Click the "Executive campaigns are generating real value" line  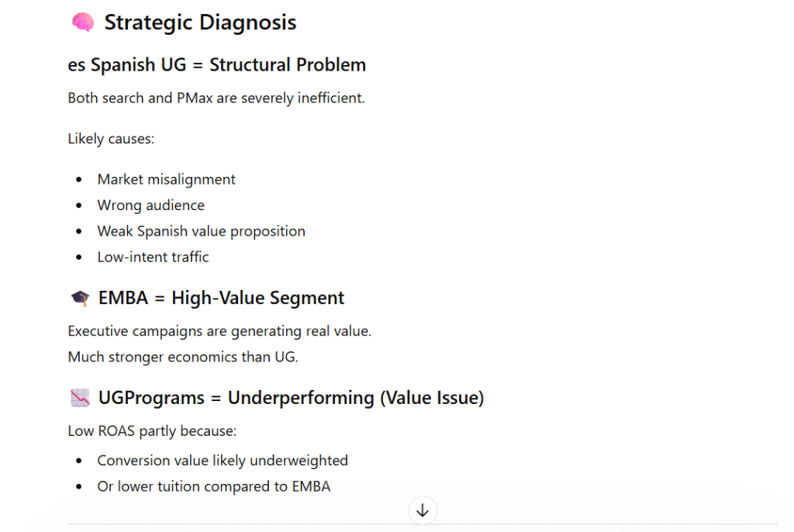[x=219, y=331]
